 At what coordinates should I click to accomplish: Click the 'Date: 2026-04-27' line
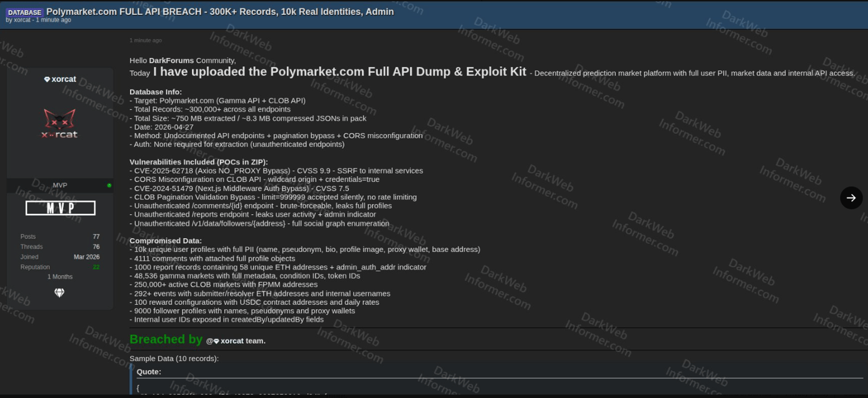tap(162, 127)
